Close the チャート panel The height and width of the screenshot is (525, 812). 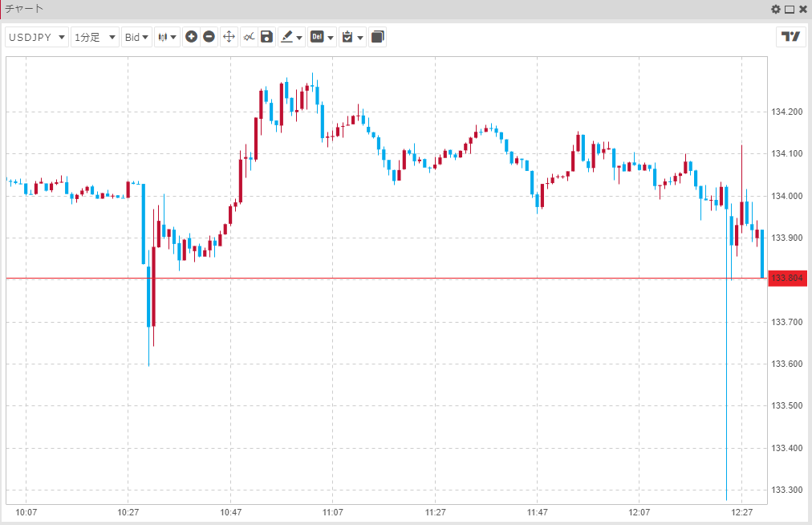click(803, 10)
